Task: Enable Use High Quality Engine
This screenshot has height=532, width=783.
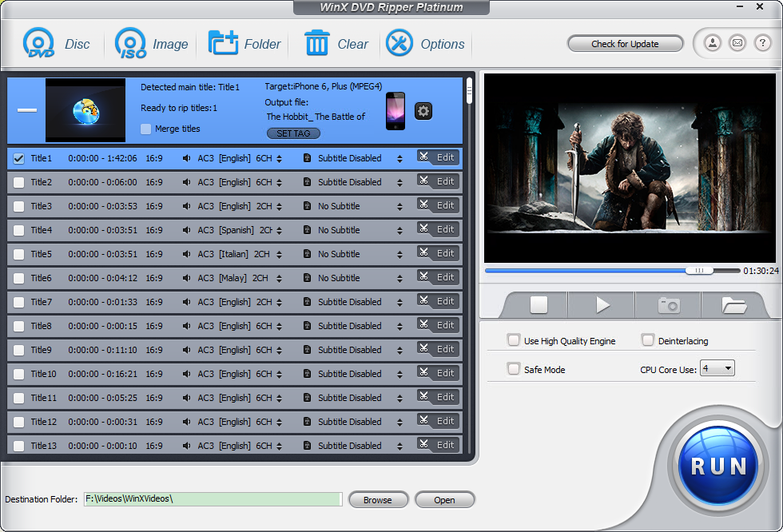Action: 514,339
